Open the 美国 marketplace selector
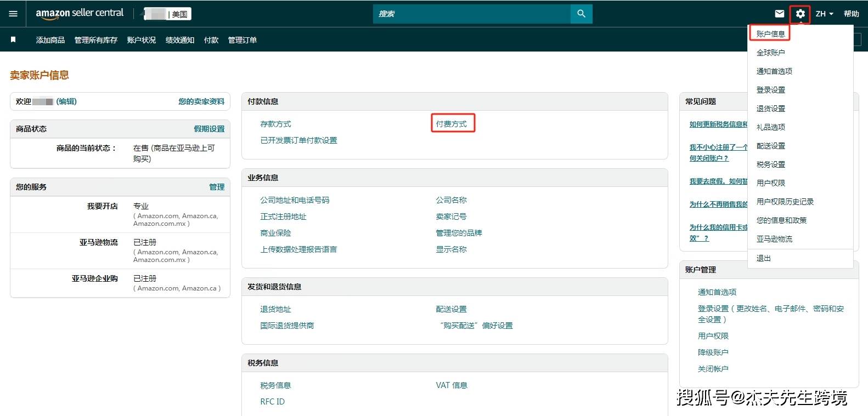The width and height of the screenshot is (868, 416). [x=167, y=14]
